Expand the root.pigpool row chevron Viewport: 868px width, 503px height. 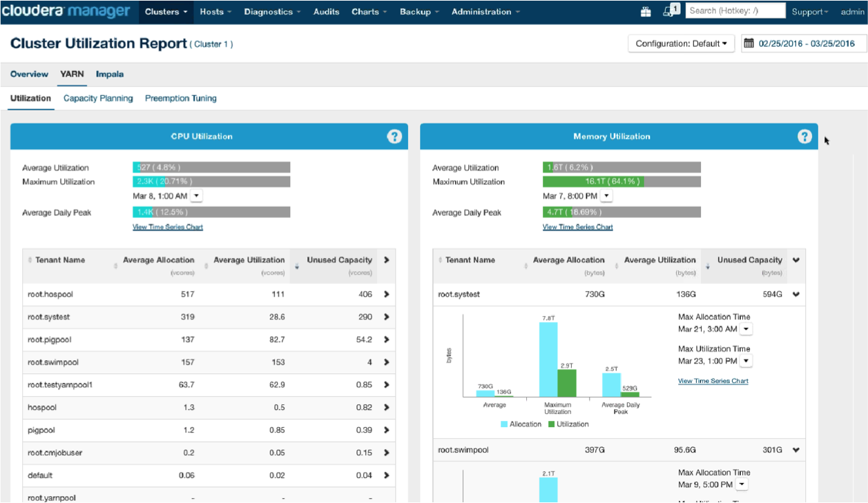coord(386,340)
